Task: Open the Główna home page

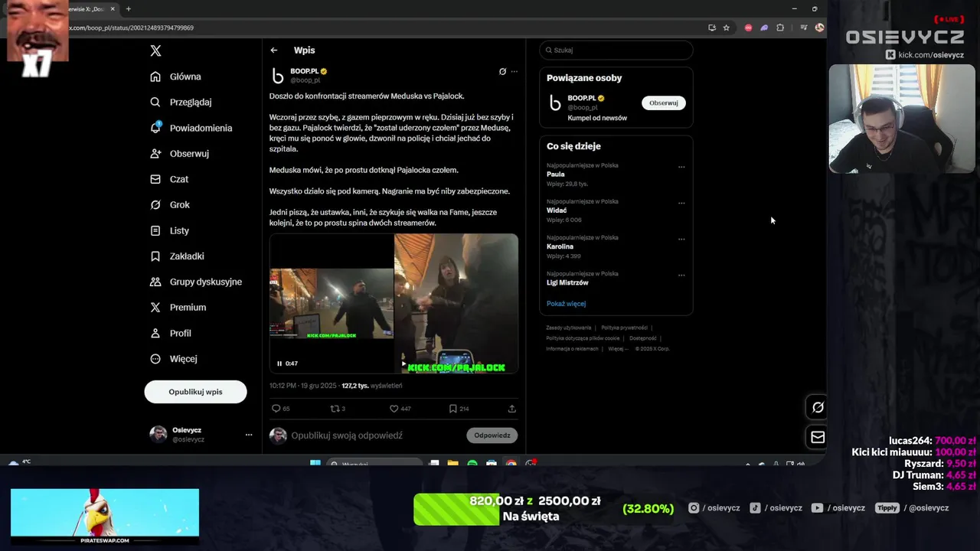Action: pos(176,77)
